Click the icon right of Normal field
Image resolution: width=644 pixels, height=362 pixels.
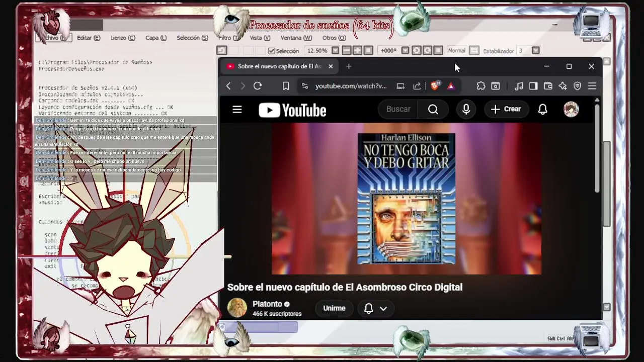pos(474,51)
